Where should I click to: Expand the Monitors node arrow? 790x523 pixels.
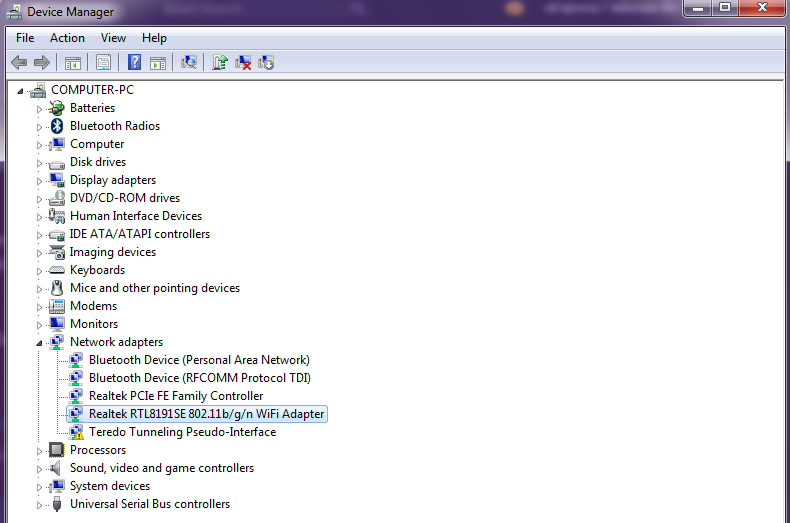tap(39, 325)
